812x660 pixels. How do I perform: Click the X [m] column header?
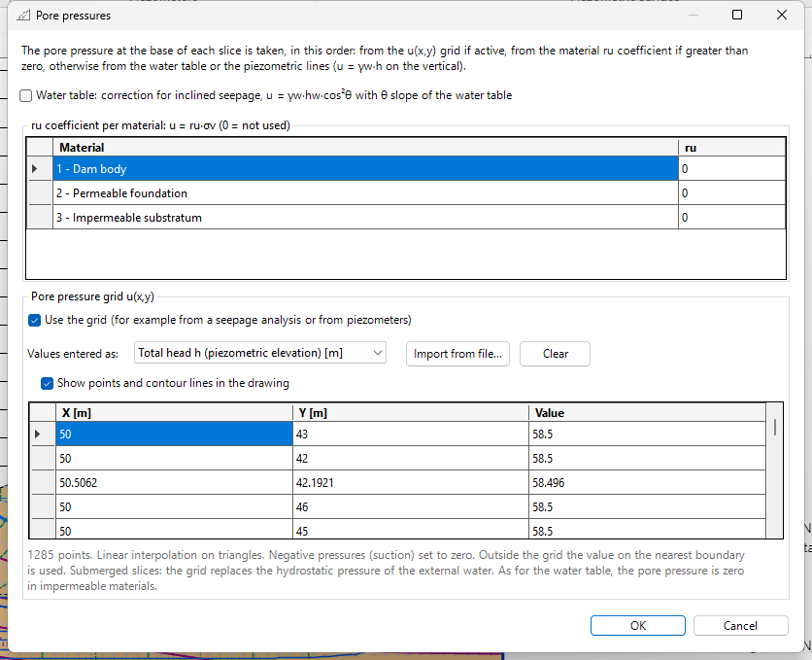[174, 413]
